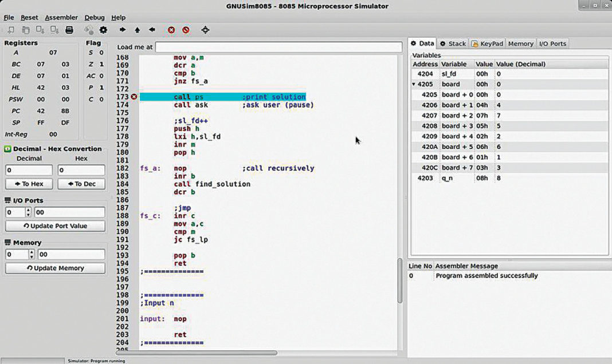Click the Update Memory button
This screenshot has height=364, width=612.
tap(54, 268)
